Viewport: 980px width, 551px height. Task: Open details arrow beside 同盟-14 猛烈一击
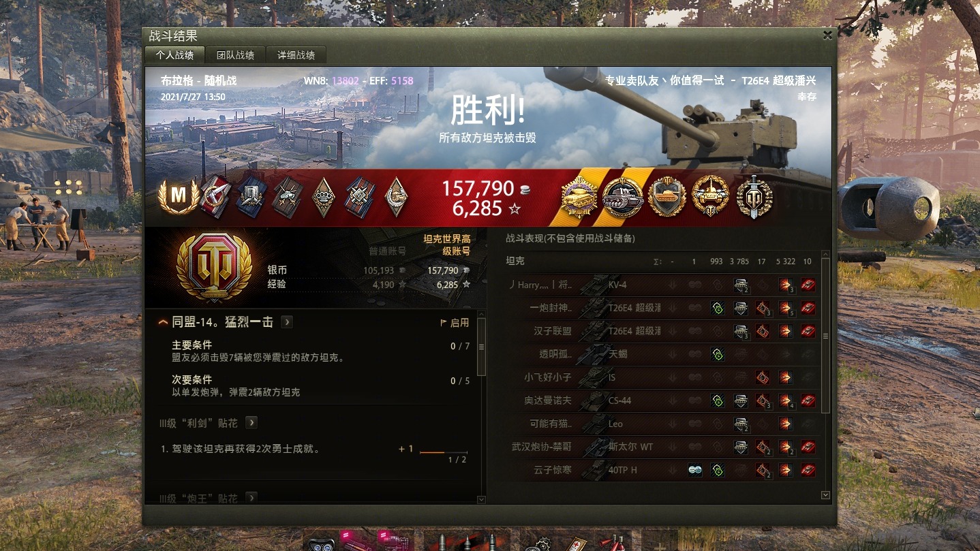point(287,322)
